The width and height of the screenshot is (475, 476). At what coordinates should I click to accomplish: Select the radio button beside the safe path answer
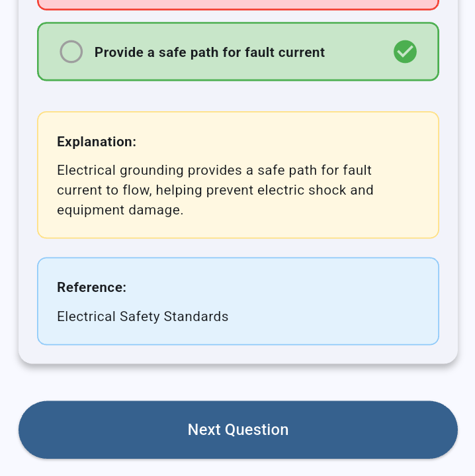71,52
